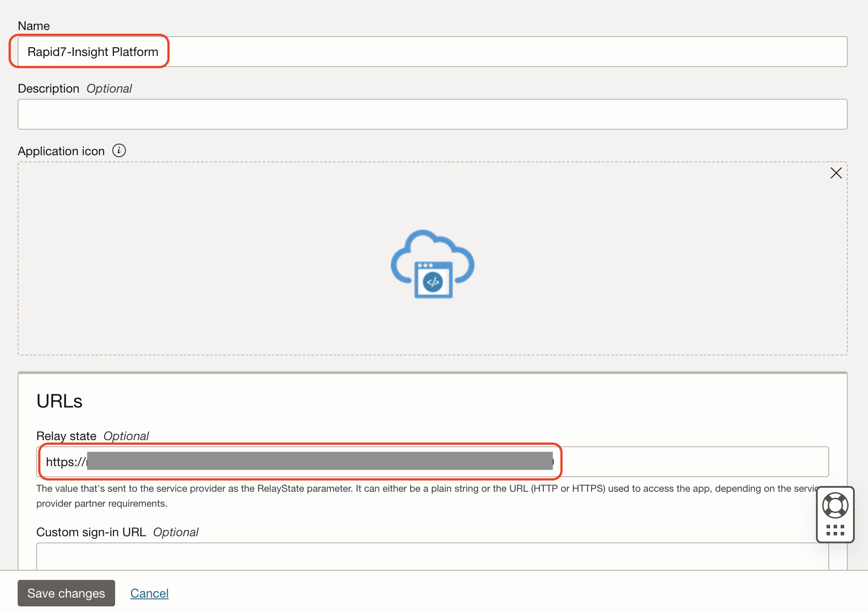Click the Application icon label

tap(61, 151)
